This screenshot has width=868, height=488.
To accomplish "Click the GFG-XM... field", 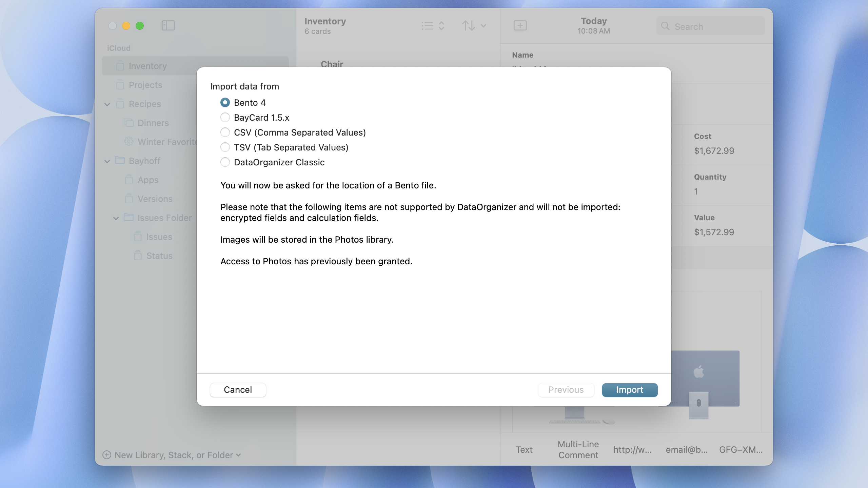I will [741, 449].
